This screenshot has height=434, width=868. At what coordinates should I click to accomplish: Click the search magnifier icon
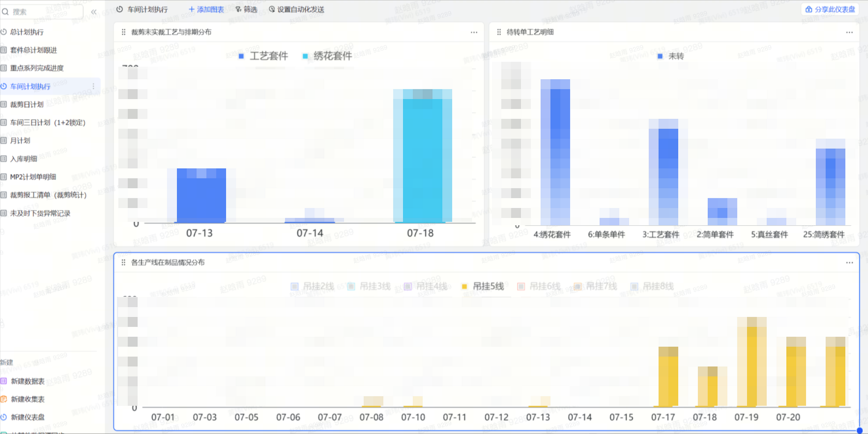click(5, 12)
